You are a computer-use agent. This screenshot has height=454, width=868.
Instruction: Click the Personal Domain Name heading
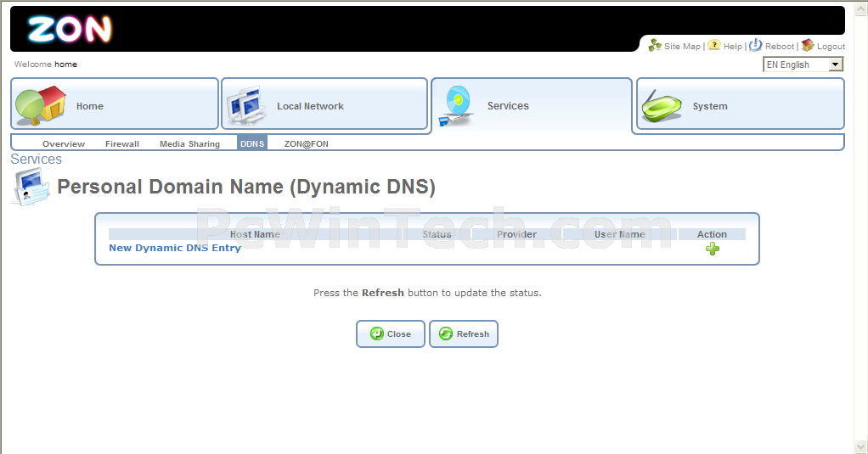pyautogui.click(x=246, y=187)
